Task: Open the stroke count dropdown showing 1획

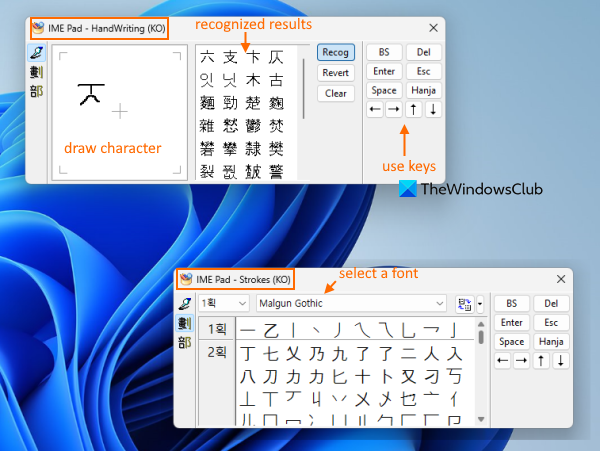Action: pos(224,304)
